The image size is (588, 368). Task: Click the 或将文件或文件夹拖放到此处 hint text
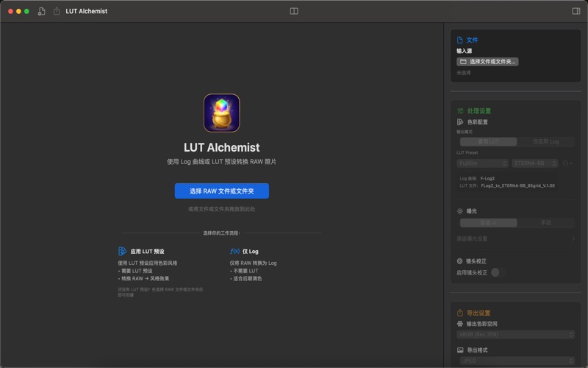(222, 209)
